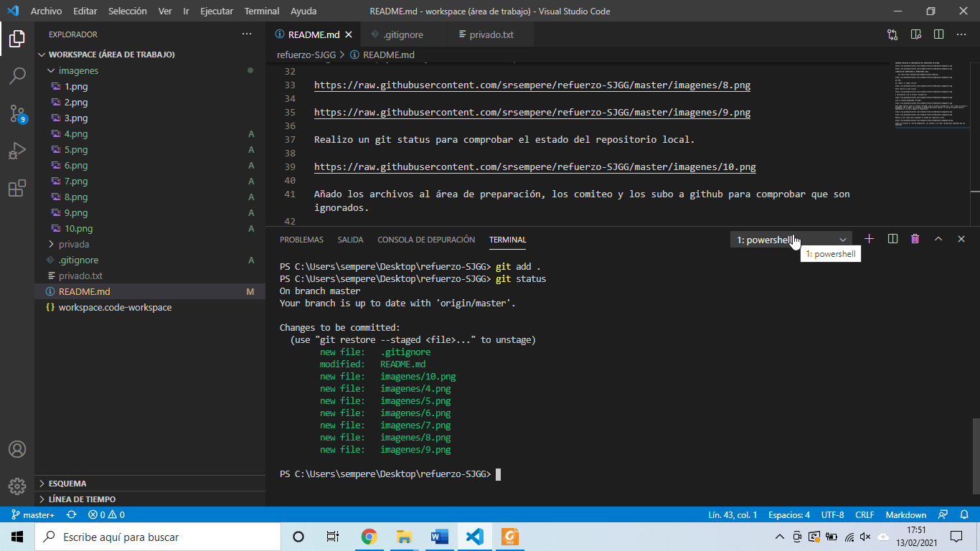
Task: Follow the imagenes/8.png raw GitHub link
Action: click(532, 85)
